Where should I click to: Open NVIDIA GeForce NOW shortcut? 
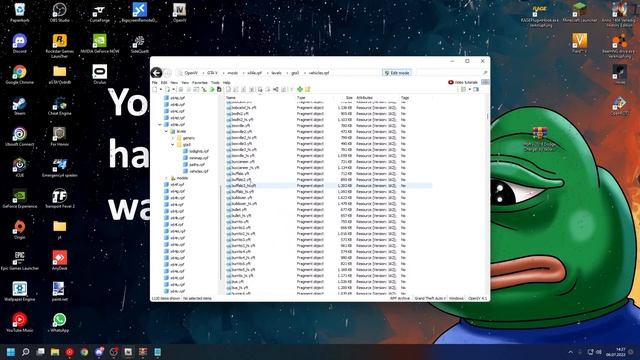click(100, 44)
